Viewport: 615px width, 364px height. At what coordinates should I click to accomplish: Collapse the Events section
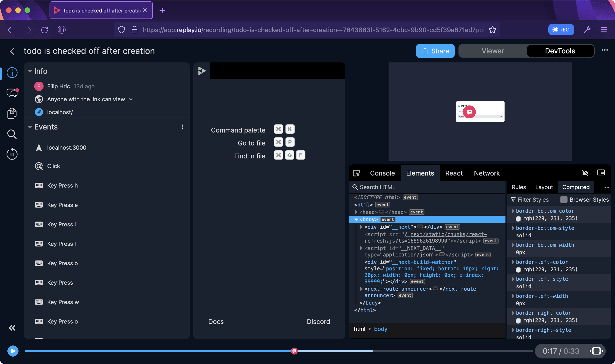point(30,127)
